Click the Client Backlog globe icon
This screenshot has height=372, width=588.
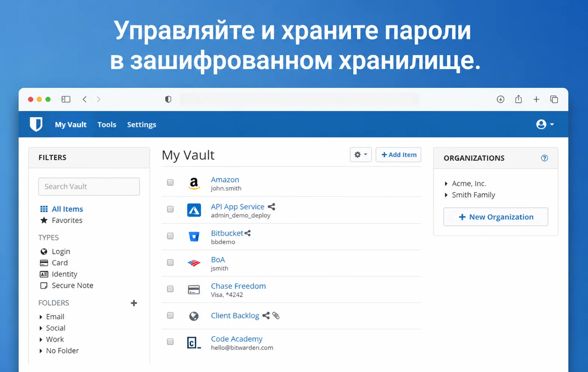click(194, 316)
